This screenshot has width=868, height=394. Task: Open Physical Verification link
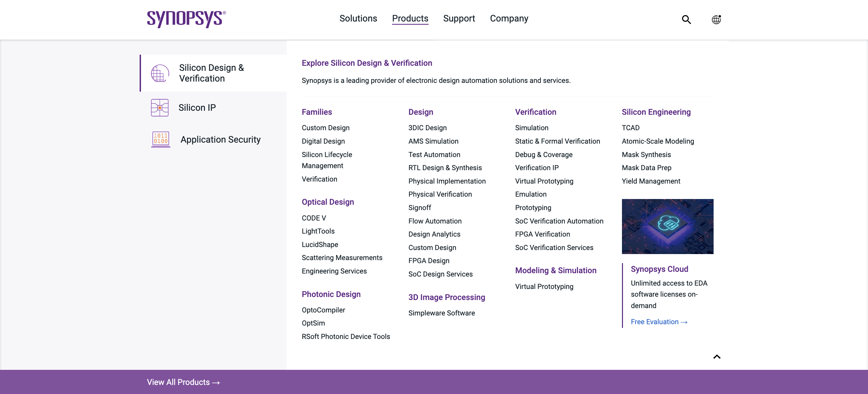coord(440,194)
